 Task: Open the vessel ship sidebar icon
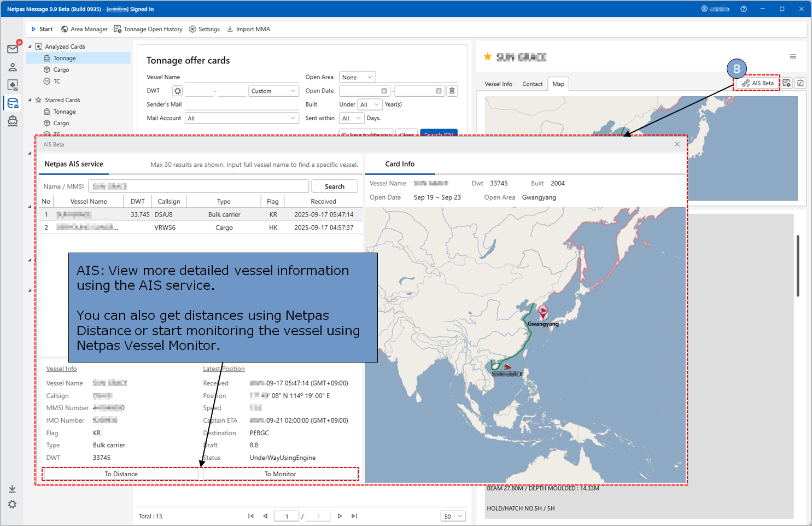click(13, 121)
